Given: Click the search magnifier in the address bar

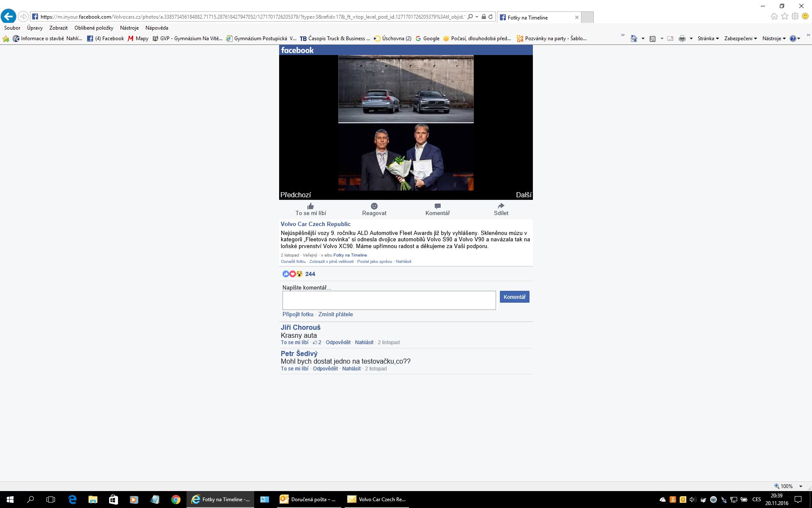Looking at the screenshot, I should point(470,17).
